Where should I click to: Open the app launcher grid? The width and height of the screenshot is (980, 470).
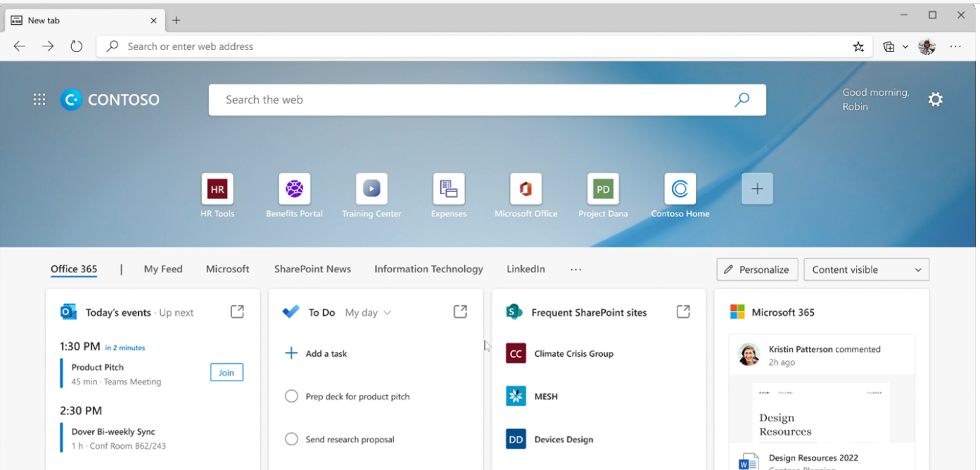[39, 100]
